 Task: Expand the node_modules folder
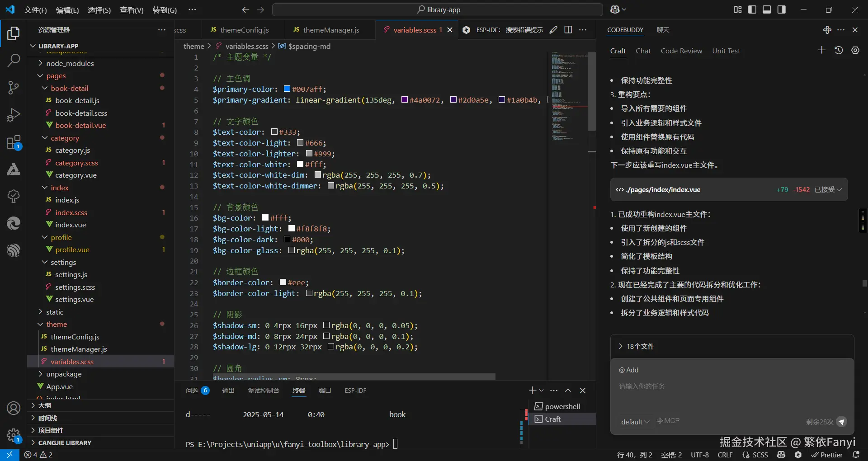coord(70,63)
